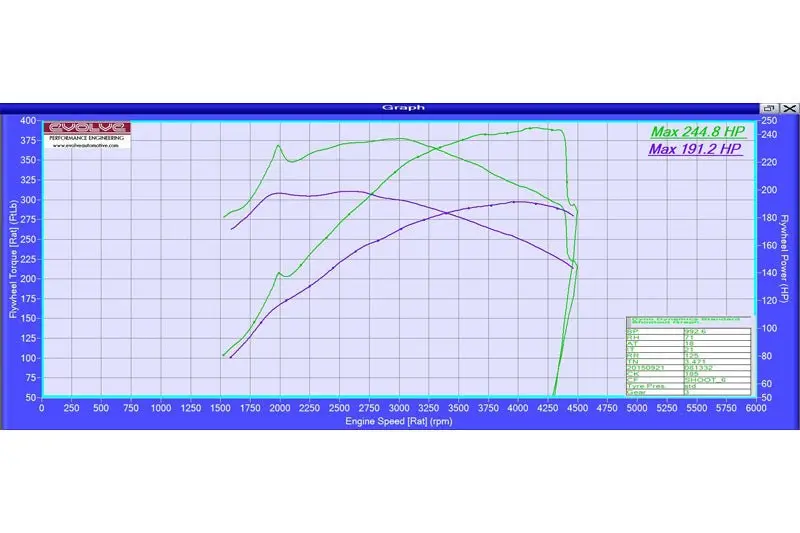The image size is (800, 533).
Task: Click the Evolve Performance Engineering logo
Action: click(x=87, y=135)
